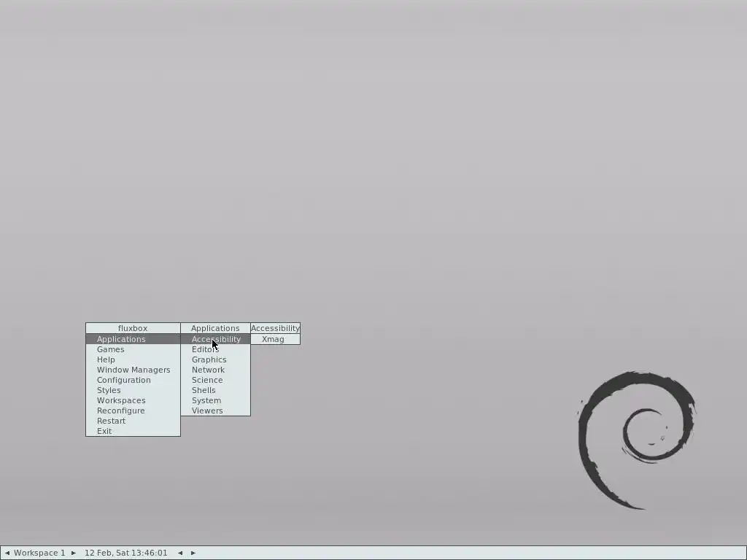Open Science in Applications submenu
747x560 pixels.
click(x=215, y=380)
